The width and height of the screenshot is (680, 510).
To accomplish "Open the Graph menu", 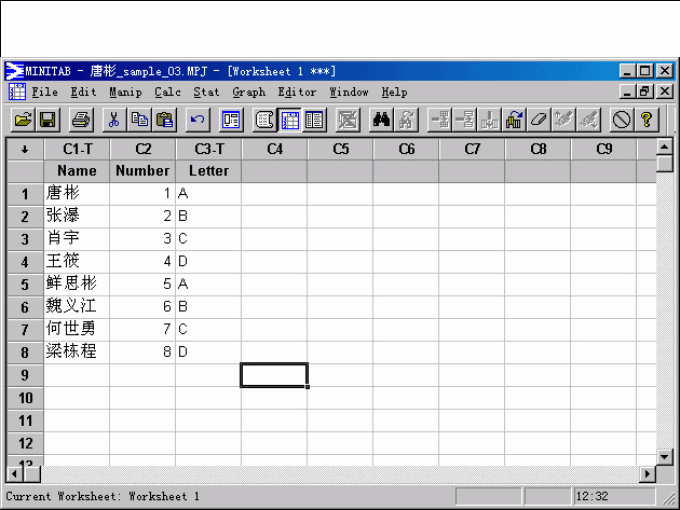I will (x=248, y=92).
